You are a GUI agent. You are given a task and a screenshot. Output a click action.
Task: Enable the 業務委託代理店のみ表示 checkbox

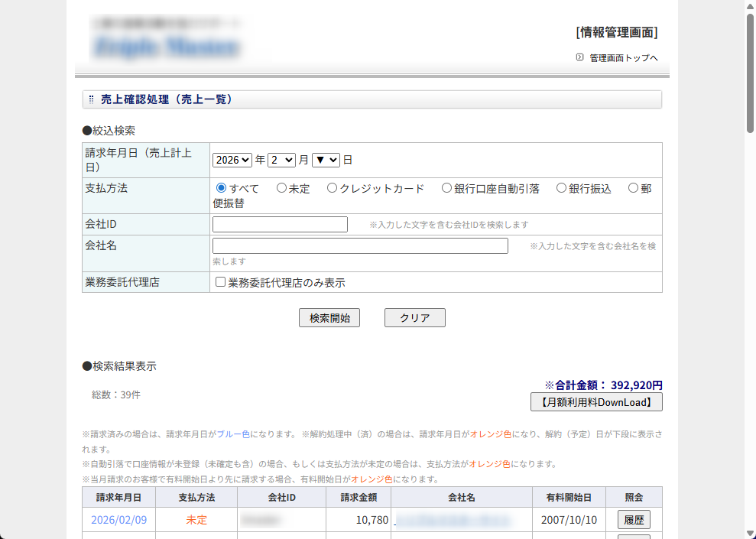point(220,281)
